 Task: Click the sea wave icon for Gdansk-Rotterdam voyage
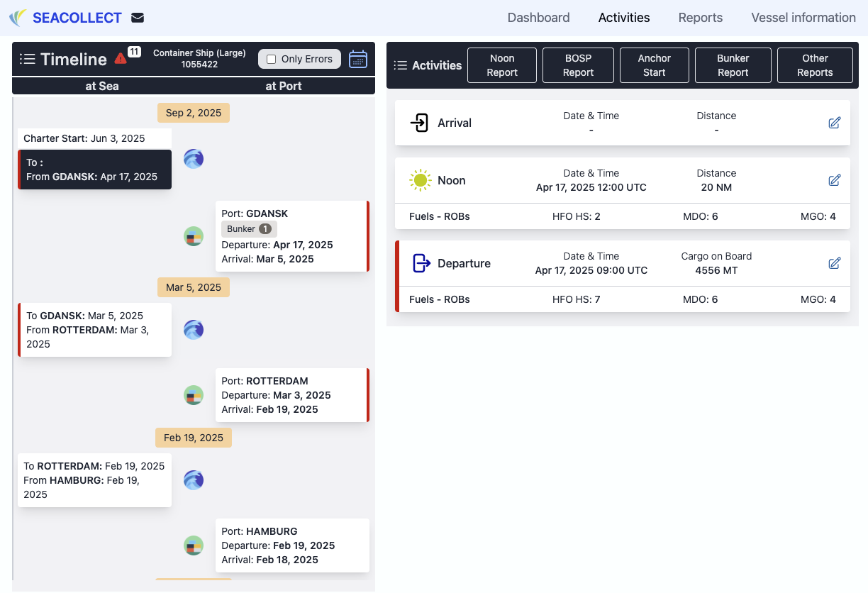coord(194,329)
